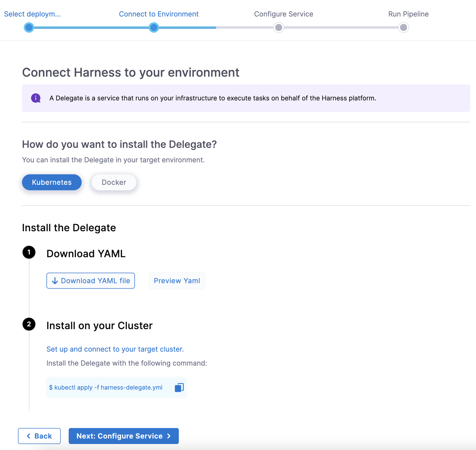Click the purple info icon in banner
The height and width of the screenshot is (450, 476).
click(x=36, y=98)
